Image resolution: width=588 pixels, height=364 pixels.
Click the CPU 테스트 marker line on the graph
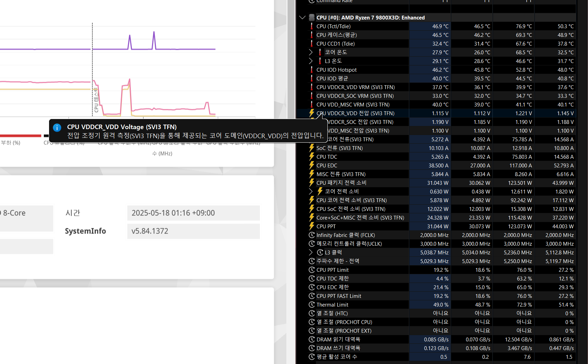click(92, 70)
